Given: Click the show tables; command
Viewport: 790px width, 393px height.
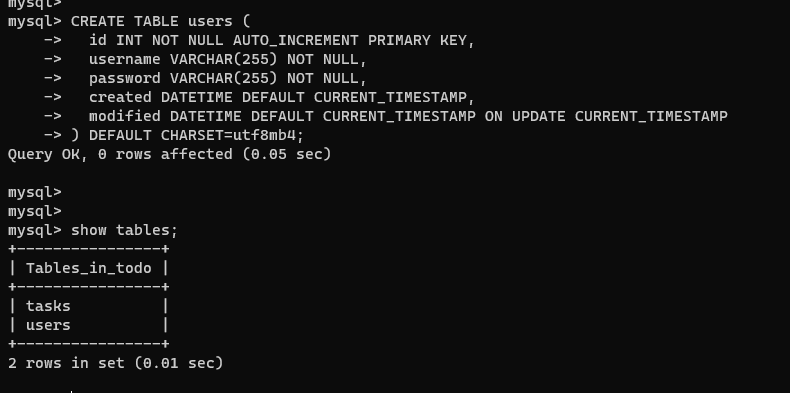Looking at the screenshot, I should pyautogui.click(x=124, y=230).
